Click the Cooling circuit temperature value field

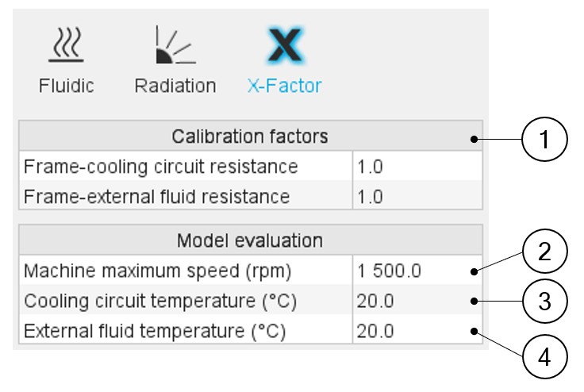(417, 301)
